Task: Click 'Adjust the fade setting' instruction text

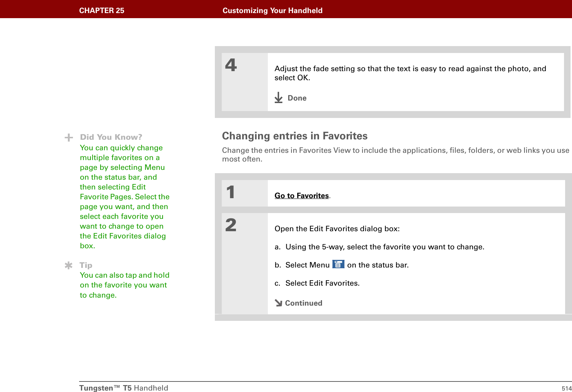Action: [410, 73]
